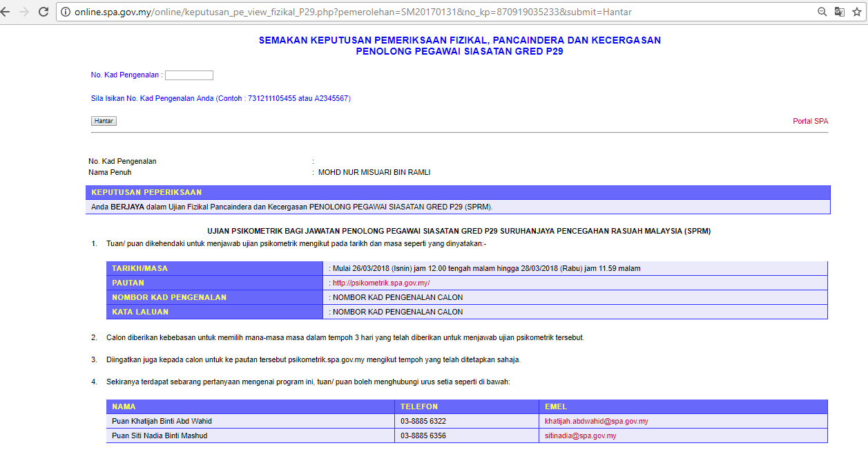Image resolution: width=868 pixels, height=450 pixels.
Task: Click the NOMBOR KAD PENGENALAN row label
Action: coord(215,297)
